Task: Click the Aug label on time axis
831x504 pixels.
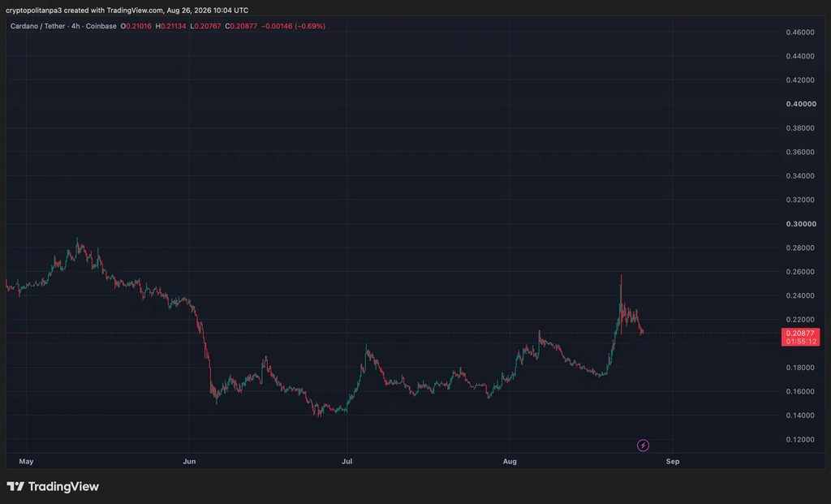Action: pyautogui.click(x=510, y=462)
